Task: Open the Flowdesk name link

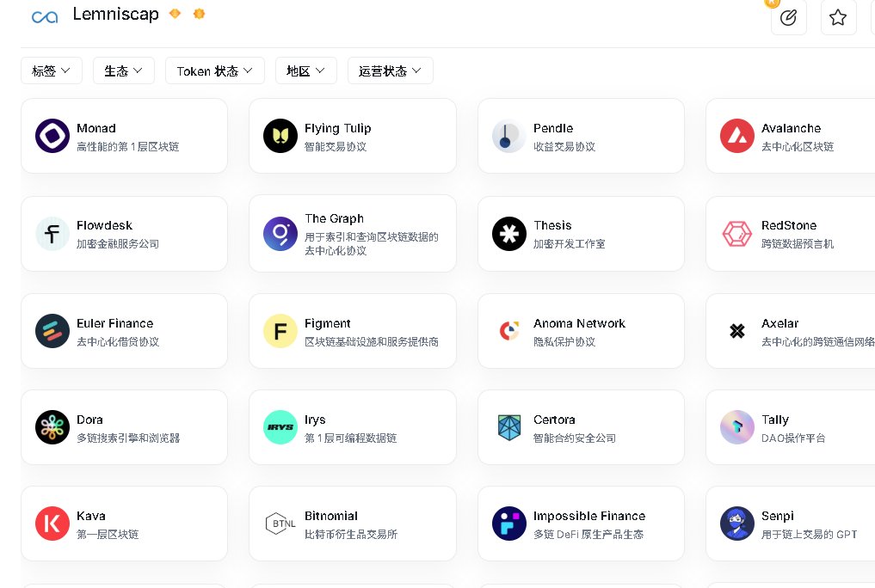Action: tap(104, 225)
